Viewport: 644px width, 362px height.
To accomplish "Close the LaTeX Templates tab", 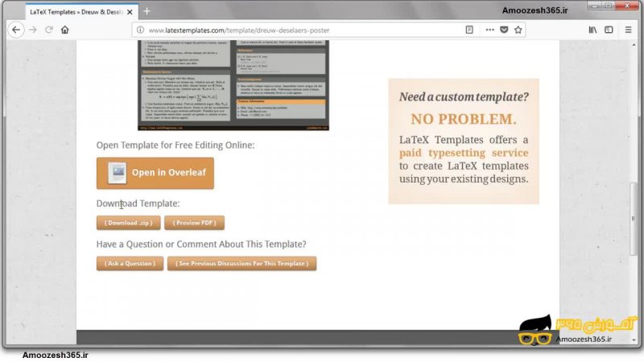I will (130, 11).
